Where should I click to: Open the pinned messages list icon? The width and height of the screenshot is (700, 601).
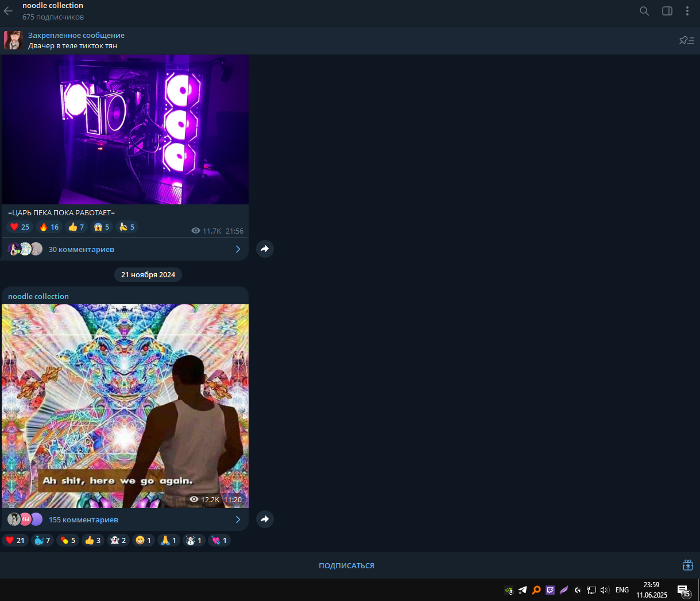[686, 40]
